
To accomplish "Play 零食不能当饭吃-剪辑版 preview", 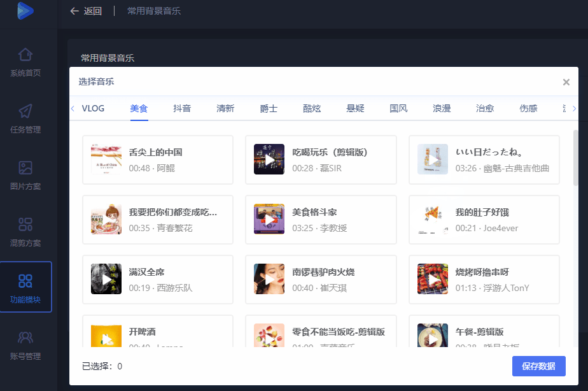I will tap(269, 336).
